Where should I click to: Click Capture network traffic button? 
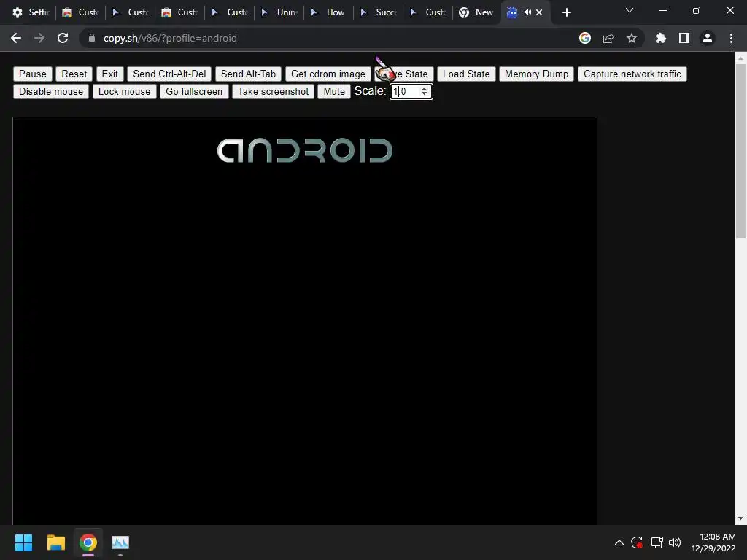click(632, 74)
